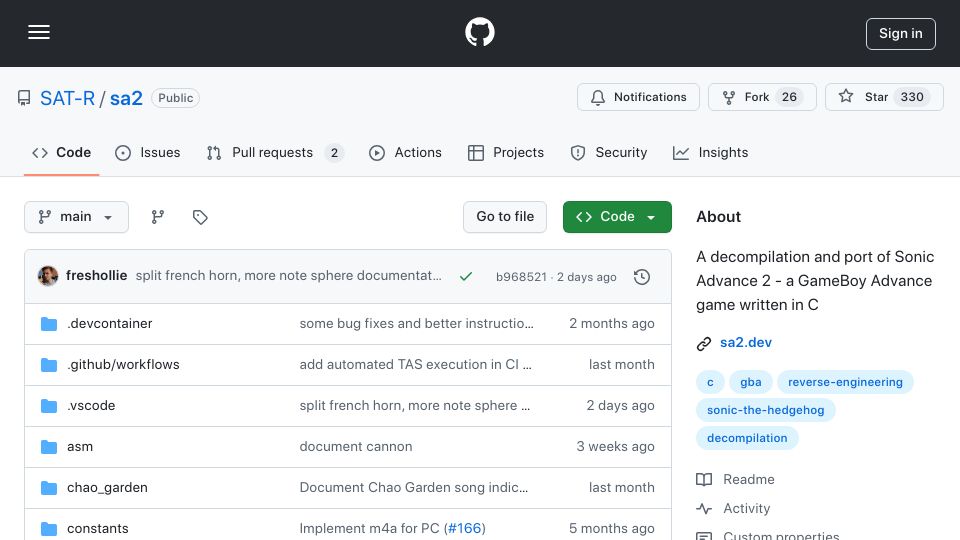
Task: Select the 'c' topic tag
Action: (710, 382)
